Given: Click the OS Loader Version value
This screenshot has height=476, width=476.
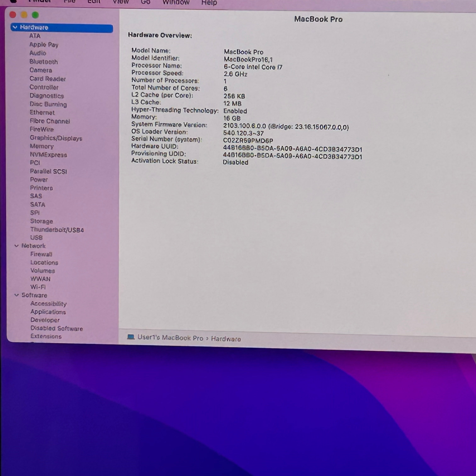Looking at the screenshot, I should pyautogui.click(x=243, y=133).
